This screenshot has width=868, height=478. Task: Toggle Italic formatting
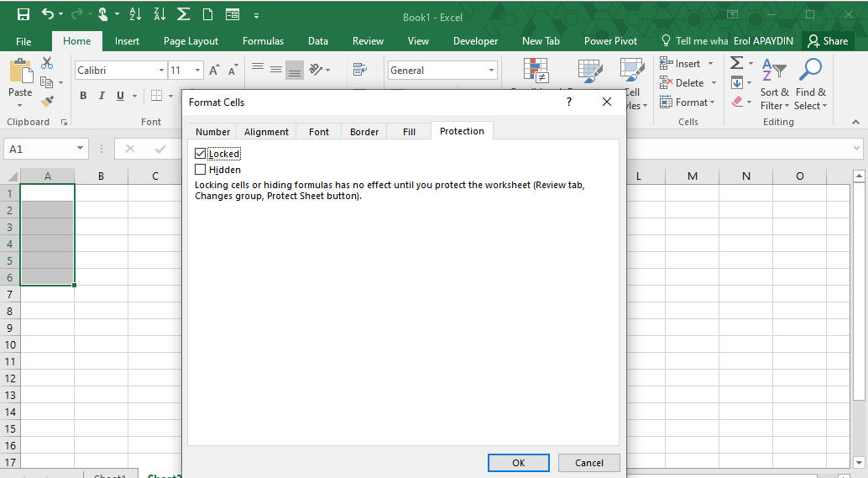coord(102,96)
